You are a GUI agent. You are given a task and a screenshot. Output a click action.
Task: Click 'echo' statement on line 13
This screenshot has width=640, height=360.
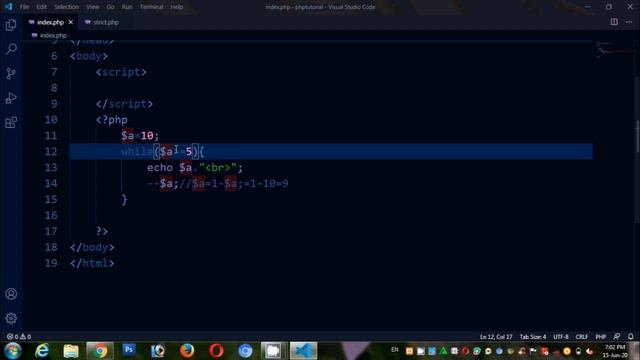click(x=160, y=168)
